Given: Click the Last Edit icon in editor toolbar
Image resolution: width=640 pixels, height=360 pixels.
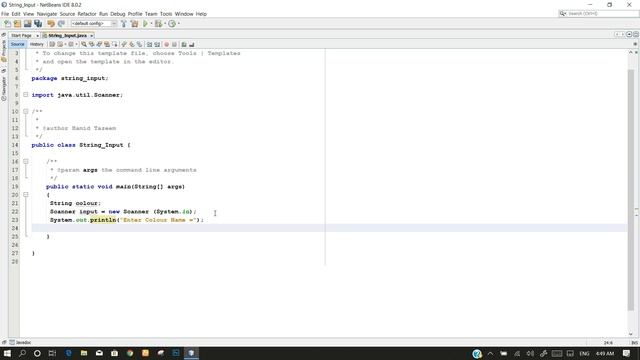Looking at the screenshot, I should pos(52,44).
